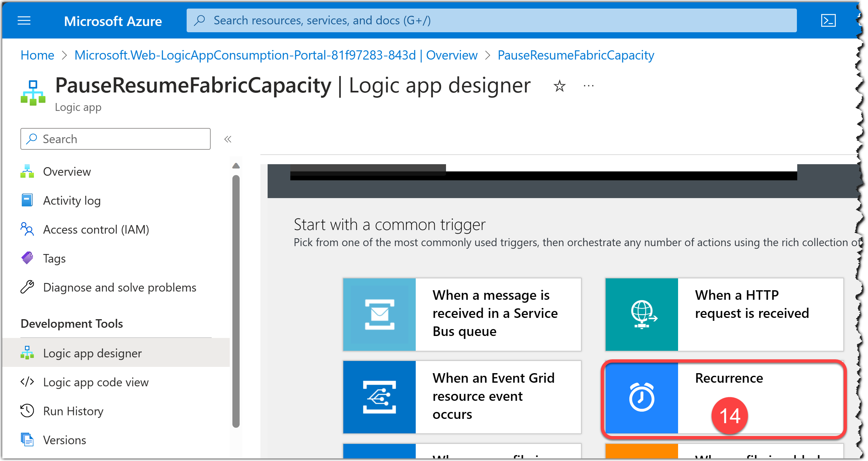The width and height of the screenshot is (868, 461).
Task: Click the global search magnifier icon
Action: tap(200, 20)
